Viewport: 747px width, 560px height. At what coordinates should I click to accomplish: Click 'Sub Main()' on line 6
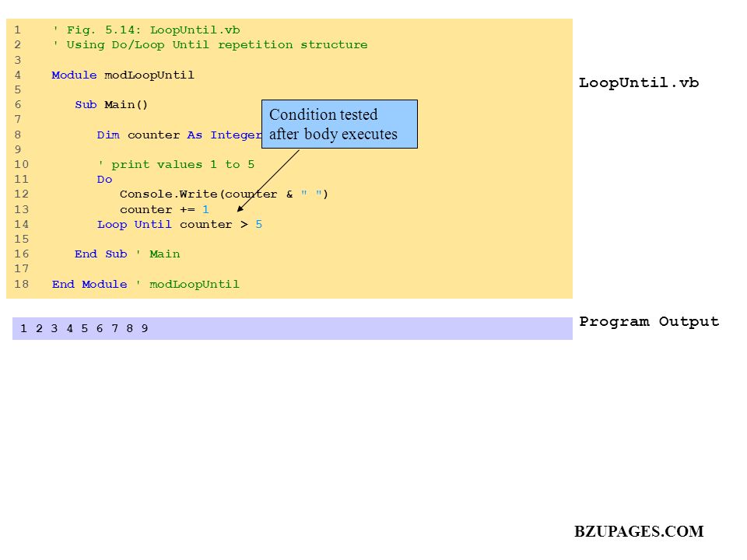pos(111,105)
